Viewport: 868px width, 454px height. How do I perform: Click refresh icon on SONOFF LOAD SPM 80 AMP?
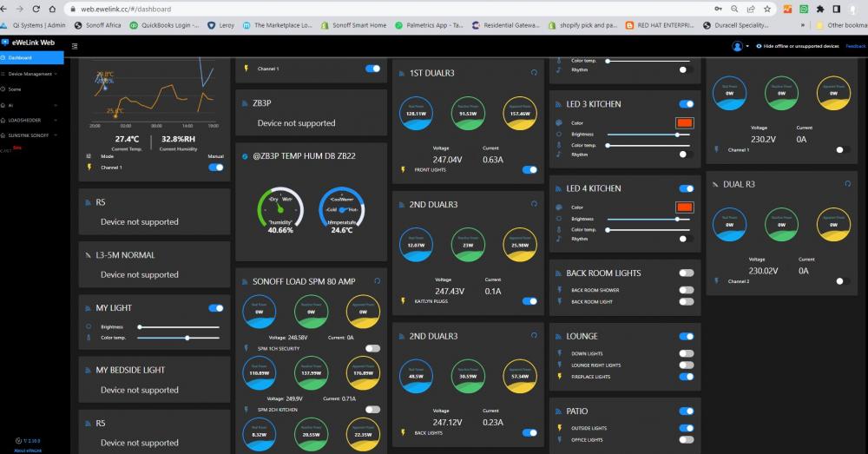pos(377,281)
